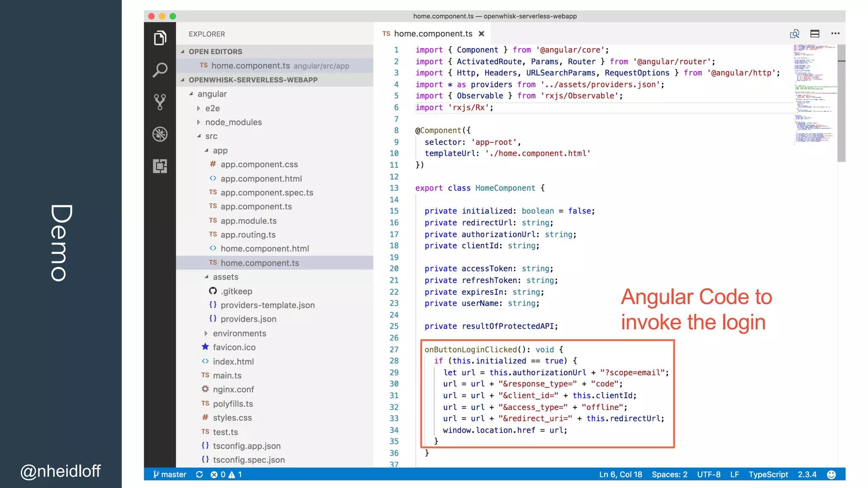
Task: Open the Extensions view icon
Action: coord(160,166)
